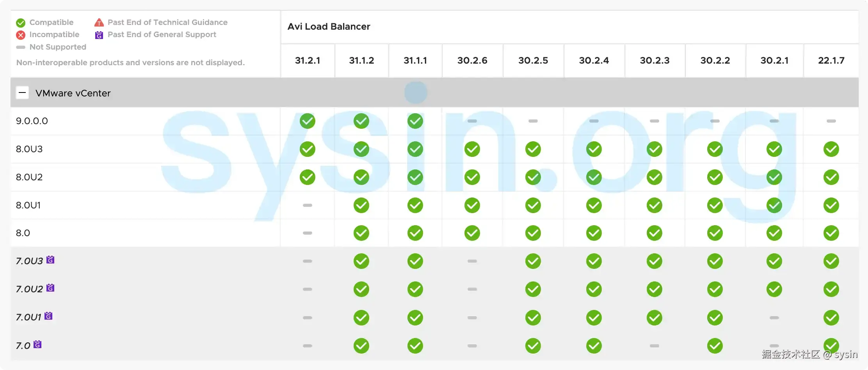Click the 8.0 version row label

pos(23,233)
